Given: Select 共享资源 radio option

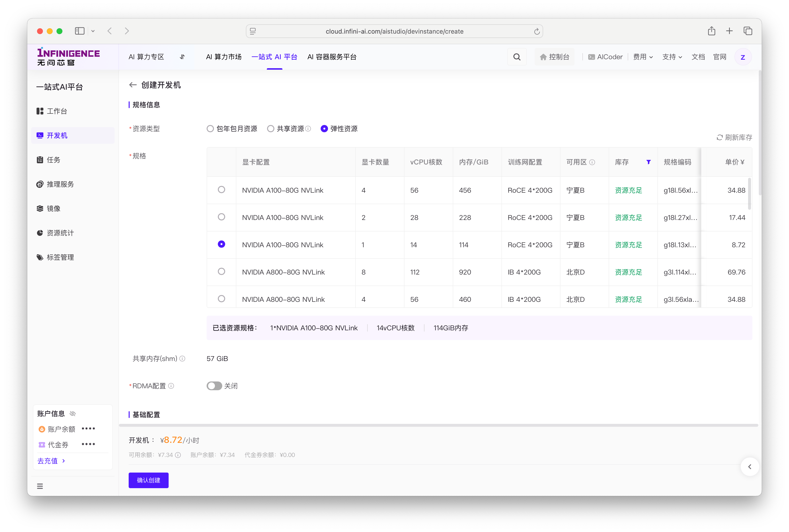Looking at the screenshot, I should click(270, 129).
